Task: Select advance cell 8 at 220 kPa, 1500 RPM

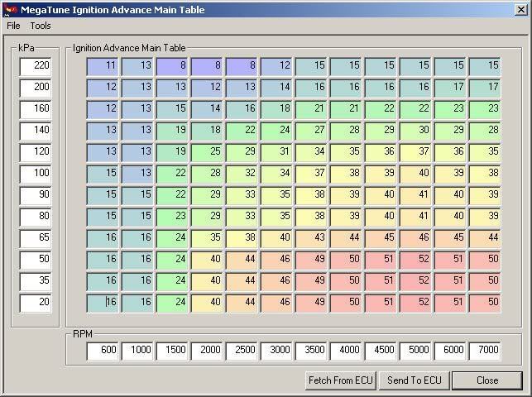Action: [172, 66]
